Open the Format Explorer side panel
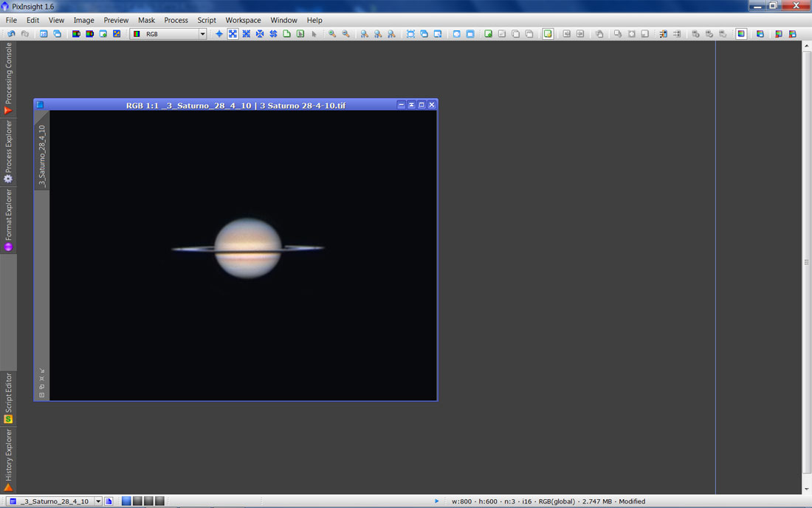Viewport: 812px width, 508px height. [x=8, y=219]
